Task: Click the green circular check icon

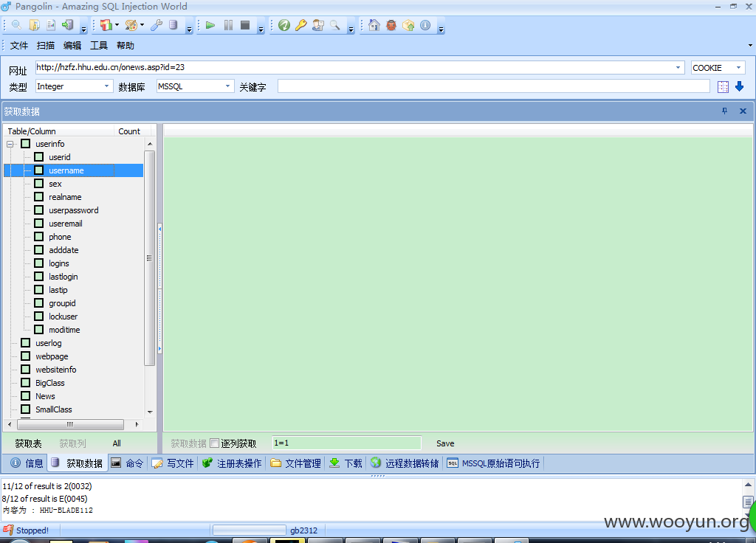Action: click(284, 25)
